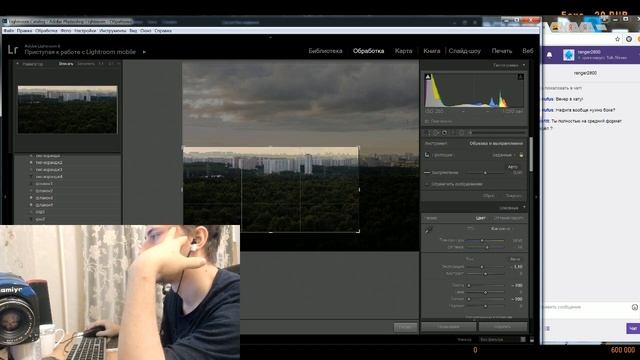
Task: Click the Exposure slider handle
Action: click(x=482, y=267)
